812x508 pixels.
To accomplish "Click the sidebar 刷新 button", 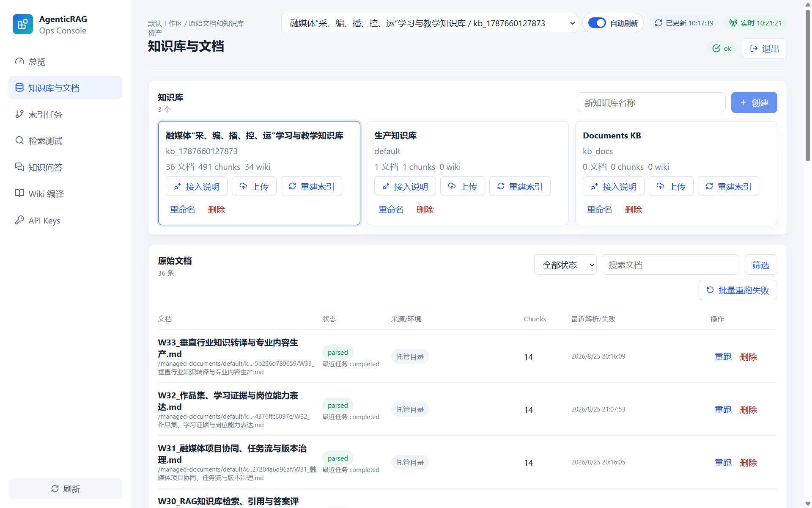I will click(x=65, y=489).
